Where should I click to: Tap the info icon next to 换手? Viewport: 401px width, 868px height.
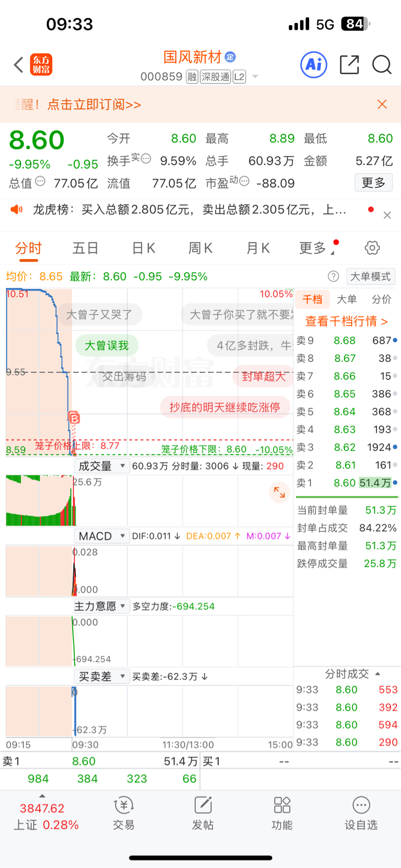[x=146, y=158]
